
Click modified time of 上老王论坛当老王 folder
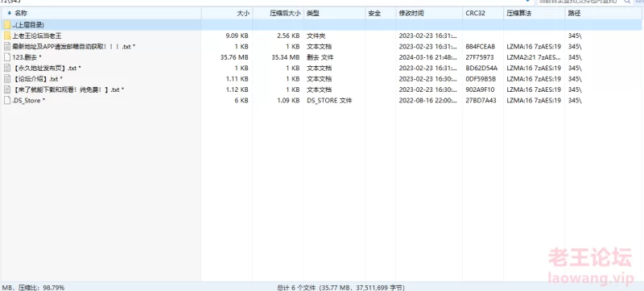pyautogui.click(x=427, y=35)
